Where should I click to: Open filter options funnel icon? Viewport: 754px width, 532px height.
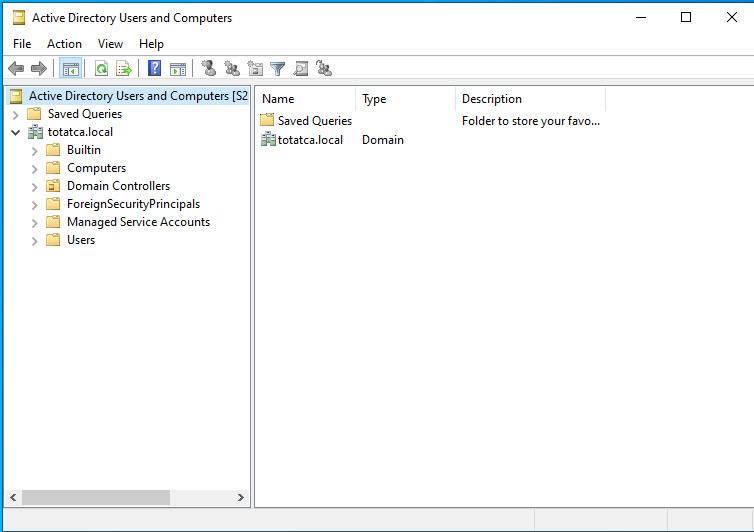(277, 69)
